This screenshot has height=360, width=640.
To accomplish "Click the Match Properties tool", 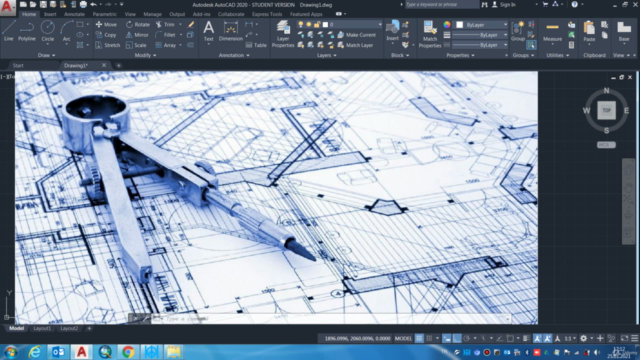I will [x=430, y=34].
